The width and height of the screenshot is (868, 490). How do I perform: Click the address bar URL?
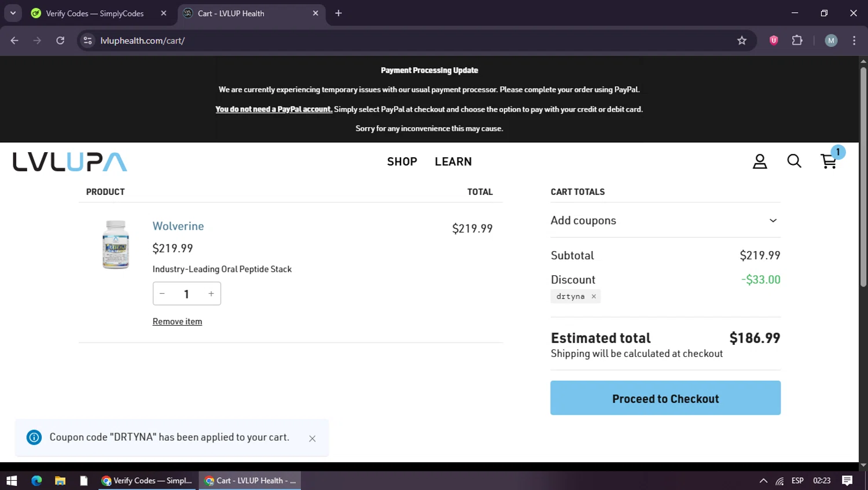coord(142,40)
